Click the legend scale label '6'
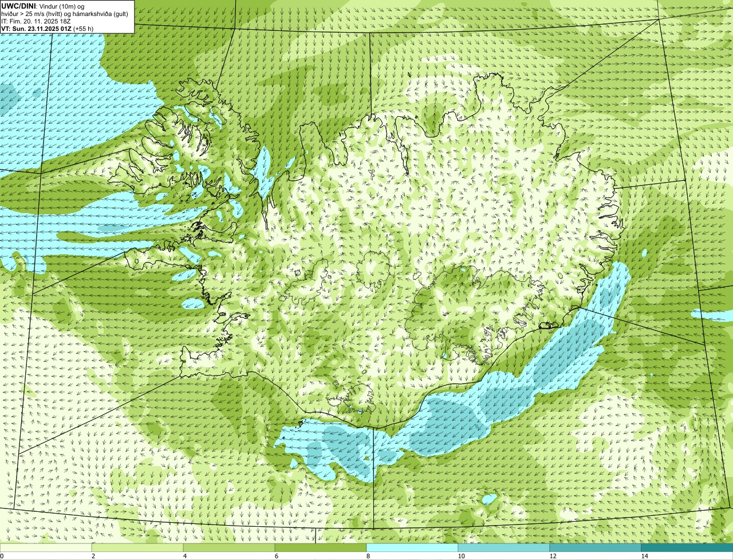The height and width of the screenshot is (560, 733). [x=276, y=556]
